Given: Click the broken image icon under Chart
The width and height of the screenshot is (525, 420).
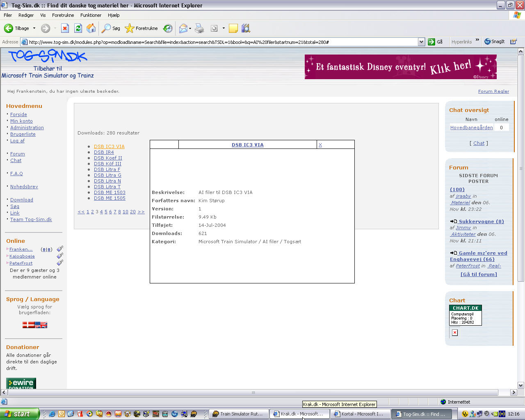Looking at the screenshot, I should point(455,333).
